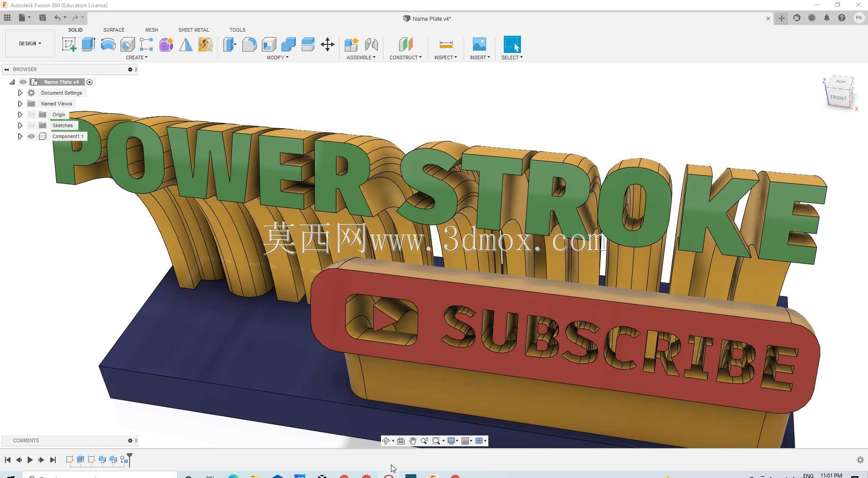Image resolution: width=868 pixels, height=478 pixels.
Task: Open the Display Settings monitor dropdown
Action: coord(453,441)
